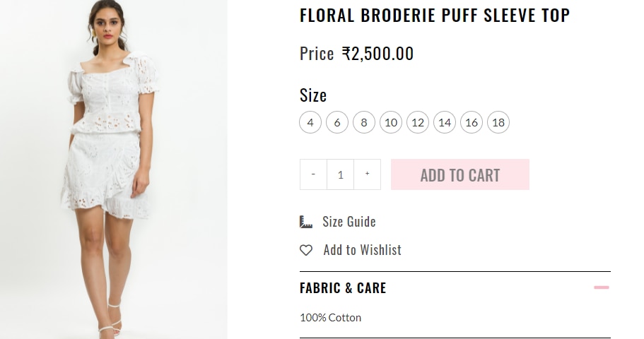644x339 pixels.
Task: Select size 6
Action: click(x=337, y=122)
